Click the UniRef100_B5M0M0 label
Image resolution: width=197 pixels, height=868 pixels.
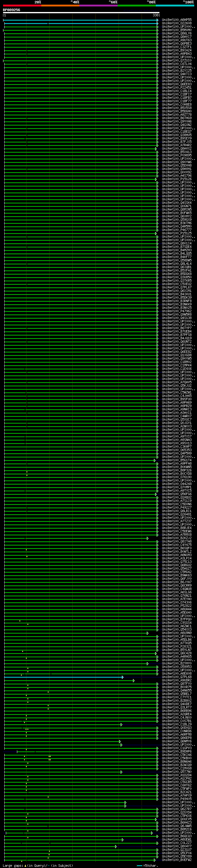[x=177, y=30]
